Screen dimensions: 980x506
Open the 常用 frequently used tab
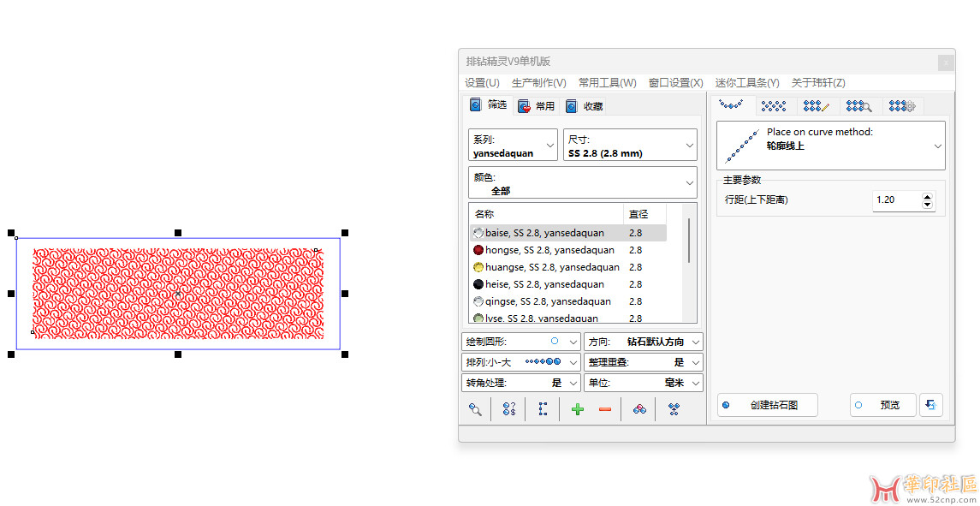[537, 106]
